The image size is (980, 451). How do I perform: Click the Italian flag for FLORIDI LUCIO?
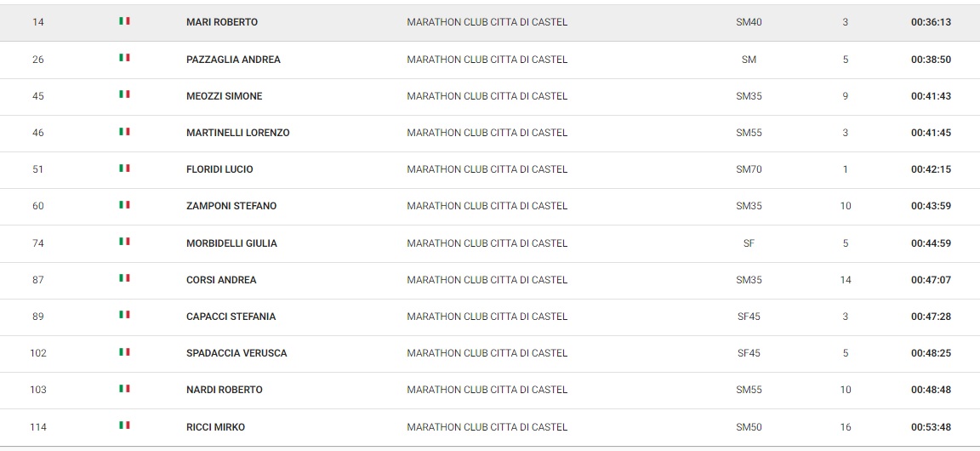[x=124, y=168]
